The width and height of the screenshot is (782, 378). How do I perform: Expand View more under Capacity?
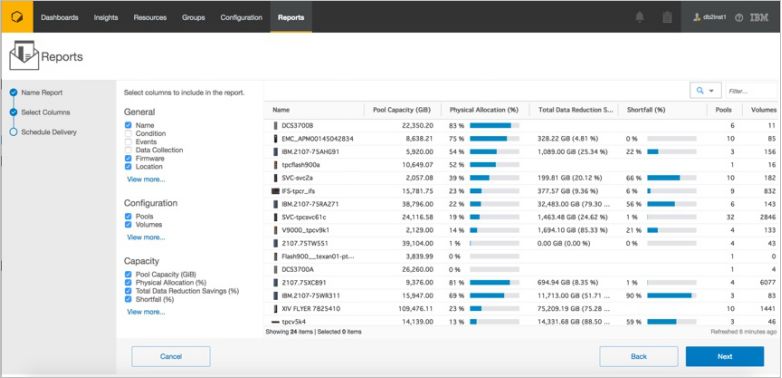pos(146,312)
